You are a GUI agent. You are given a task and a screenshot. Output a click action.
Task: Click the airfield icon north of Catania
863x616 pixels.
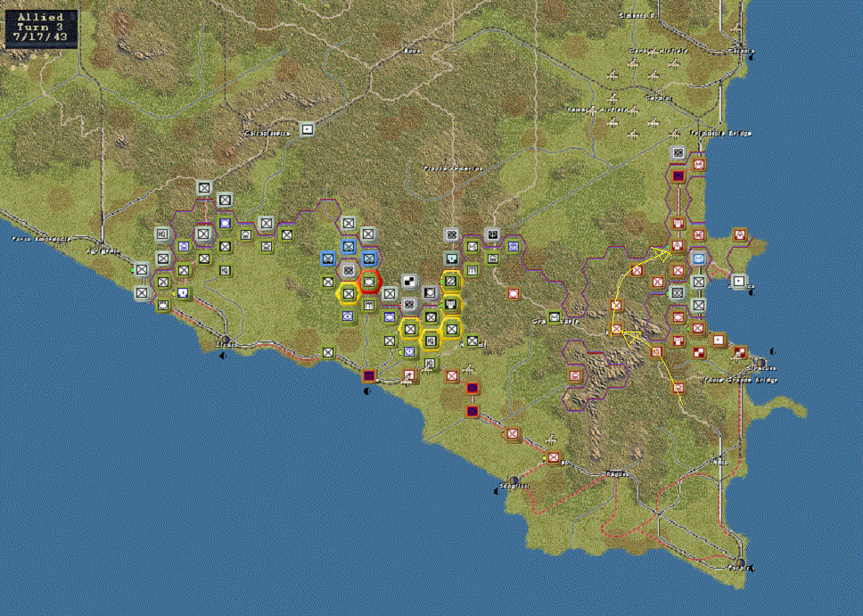(x=736, y=29)
